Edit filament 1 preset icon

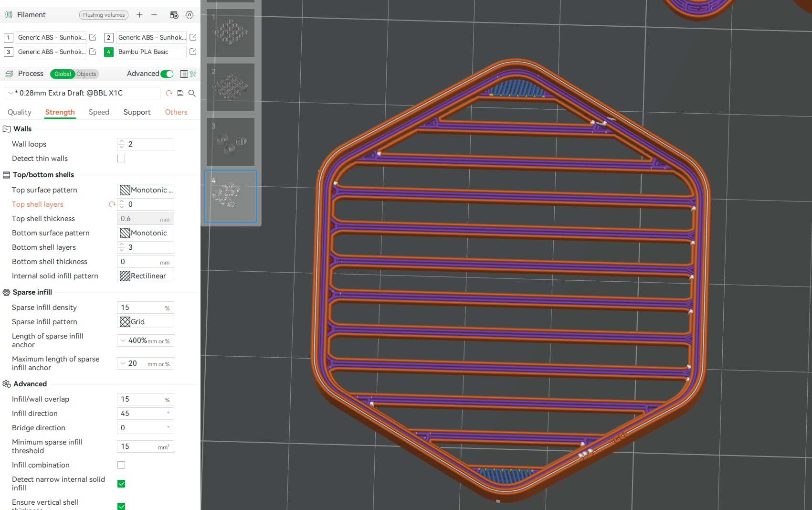93,37
